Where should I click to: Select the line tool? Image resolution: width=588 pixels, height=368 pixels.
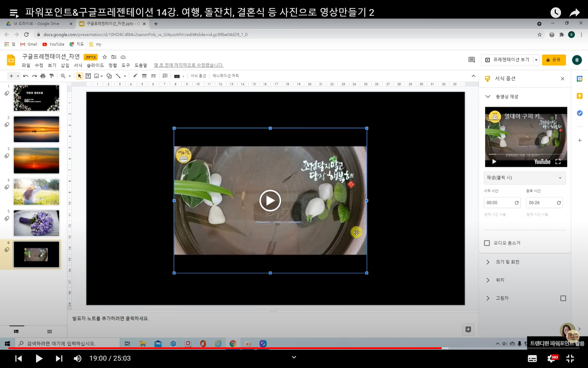[118, 76]
